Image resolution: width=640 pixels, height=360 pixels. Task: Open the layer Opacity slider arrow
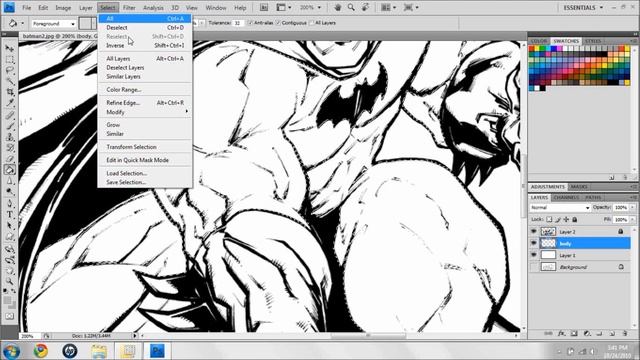[x=633, y=208]
